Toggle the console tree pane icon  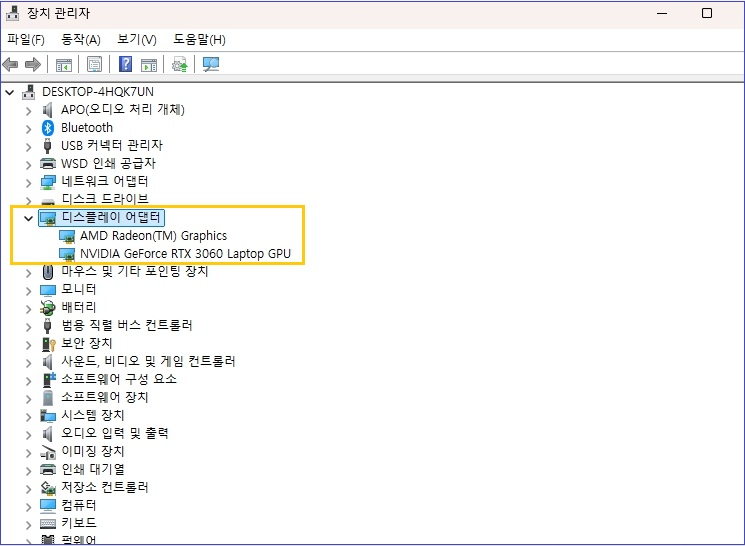[64, 65]
